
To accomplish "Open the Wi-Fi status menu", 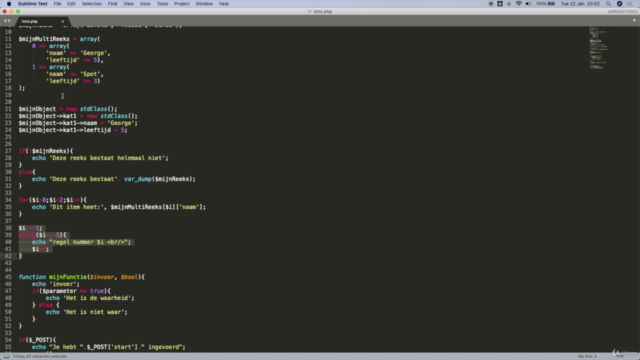I will coord(518,4).
